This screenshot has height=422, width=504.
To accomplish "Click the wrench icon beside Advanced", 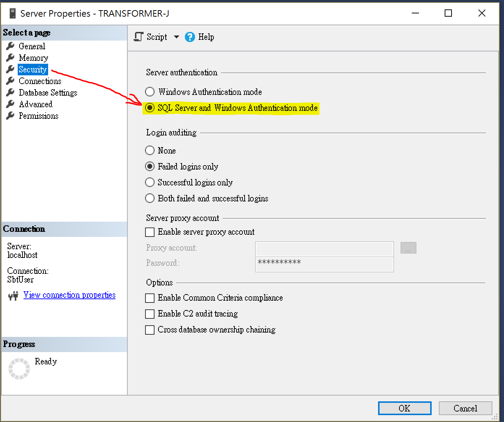I will [x=10, y=104].
